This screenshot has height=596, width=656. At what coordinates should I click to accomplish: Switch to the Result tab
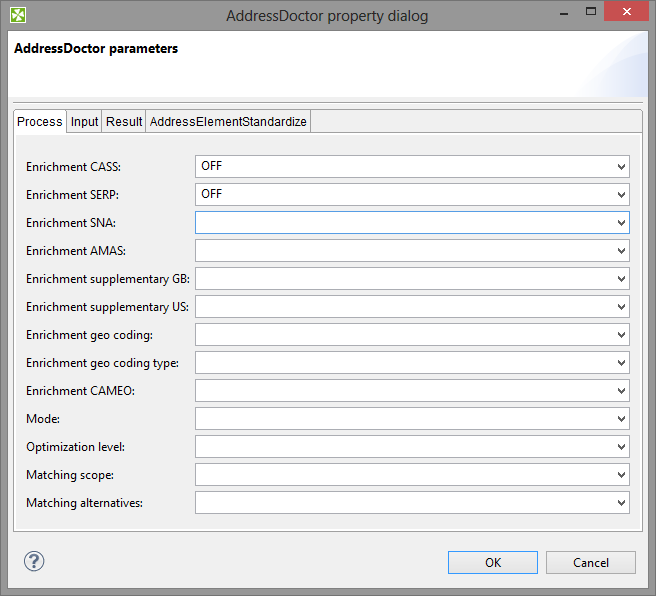coord(124,122)
